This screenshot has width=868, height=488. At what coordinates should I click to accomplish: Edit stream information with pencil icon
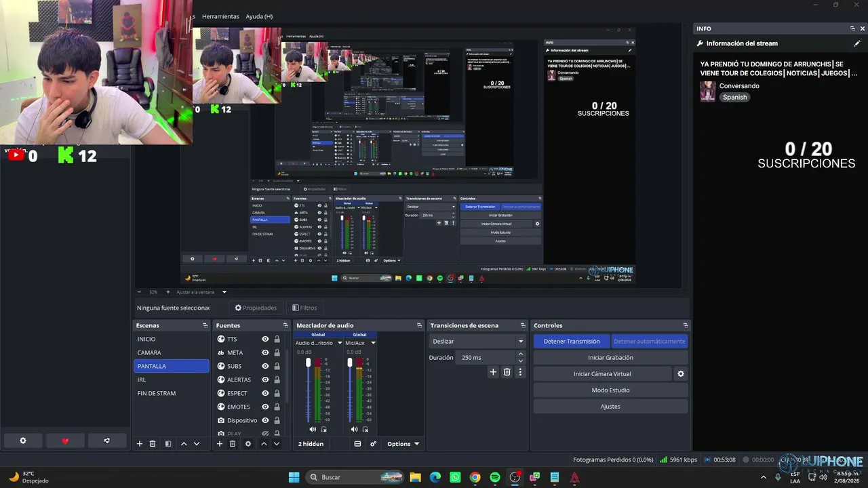pos(857,43)
